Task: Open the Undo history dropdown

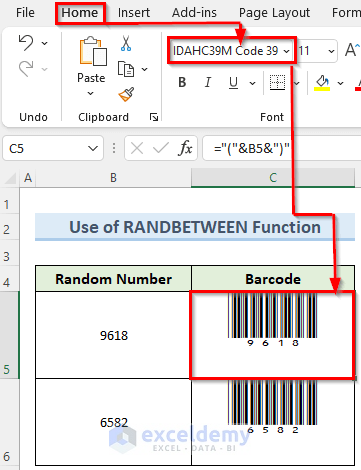Action: coord(44,43)
